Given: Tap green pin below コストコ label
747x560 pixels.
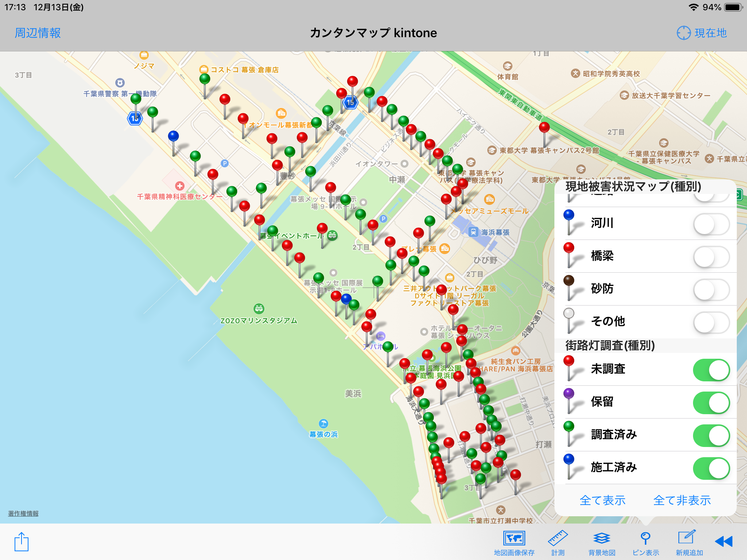Looking at the screenshot, I should 205,78.
